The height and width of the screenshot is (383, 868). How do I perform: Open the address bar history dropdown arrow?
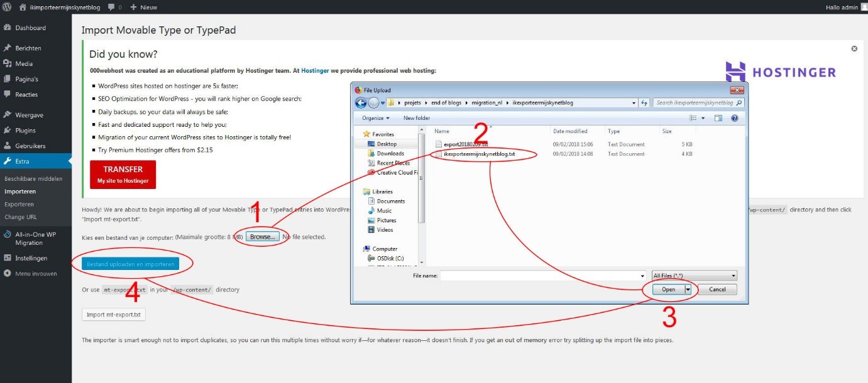(x=634, y=102)
